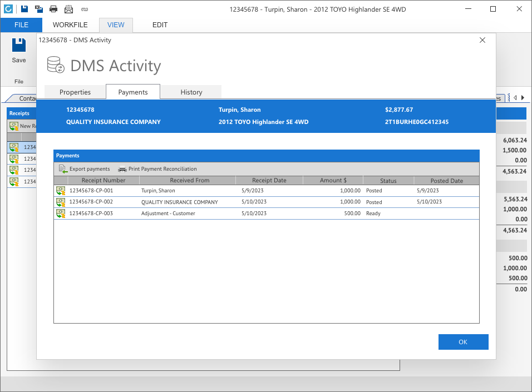Click the New Receipt icon in the Receipts panel
The height and width of the screenshot is (392, 532).
pos(14,126)
